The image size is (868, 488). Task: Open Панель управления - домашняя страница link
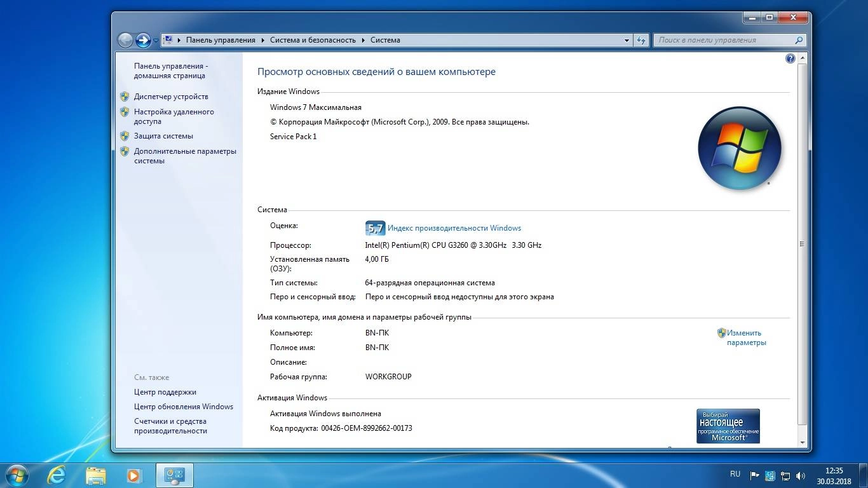click(170, 71)
